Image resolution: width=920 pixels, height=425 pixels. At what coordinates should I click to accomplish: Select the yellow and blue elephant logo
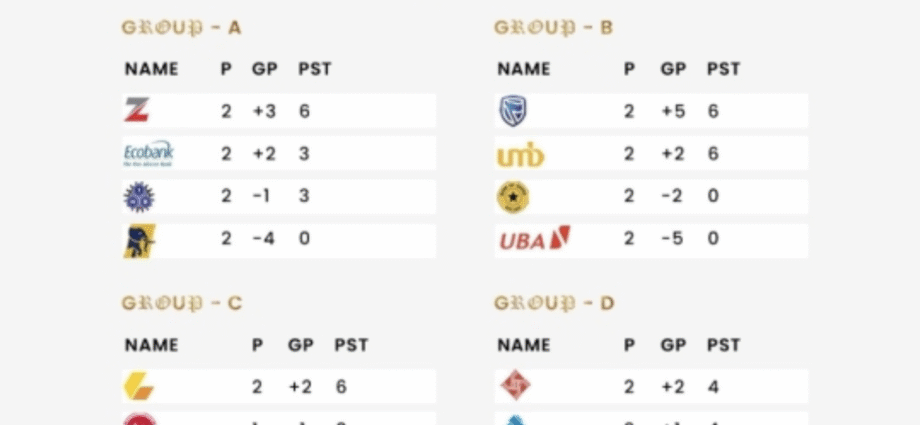pos(138,241)
